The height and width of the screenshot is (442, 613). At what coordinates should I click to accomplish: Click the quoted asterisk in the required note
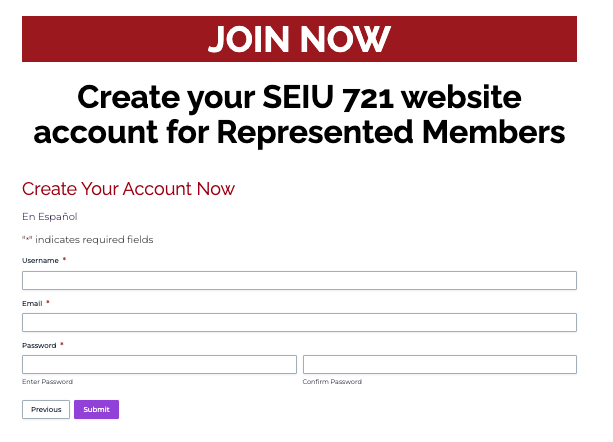[x=26, y=239]
